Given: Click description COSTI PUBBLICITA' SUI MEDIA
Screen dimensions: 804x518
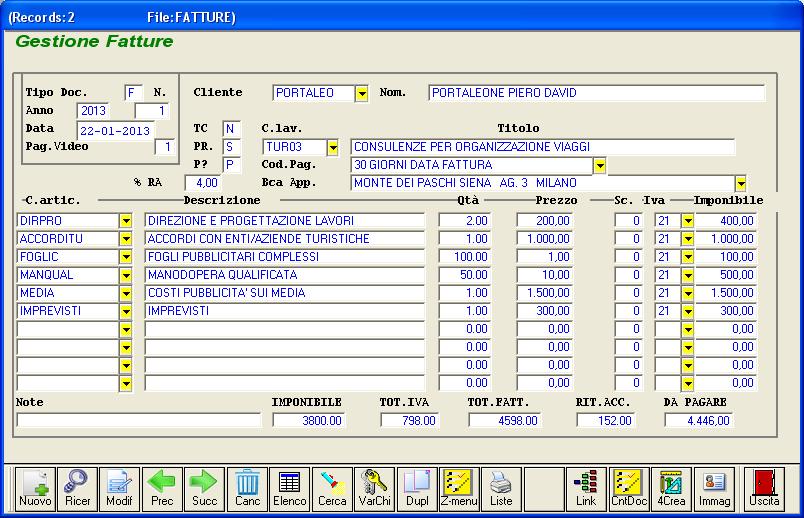Looking at the screenshot, I should click(x=285, y=293).
